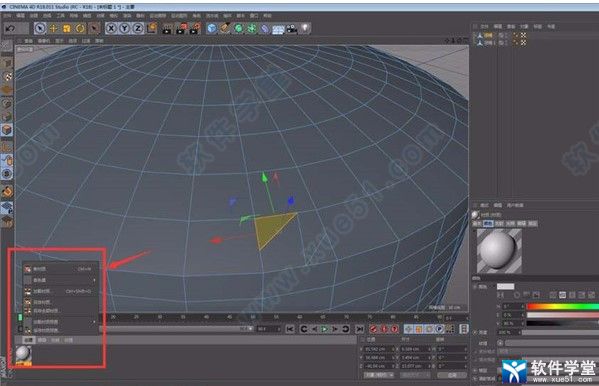Add a Floor environment object
Screen dimensions: 599x386
pyautogui.click(x=278, y=29)
